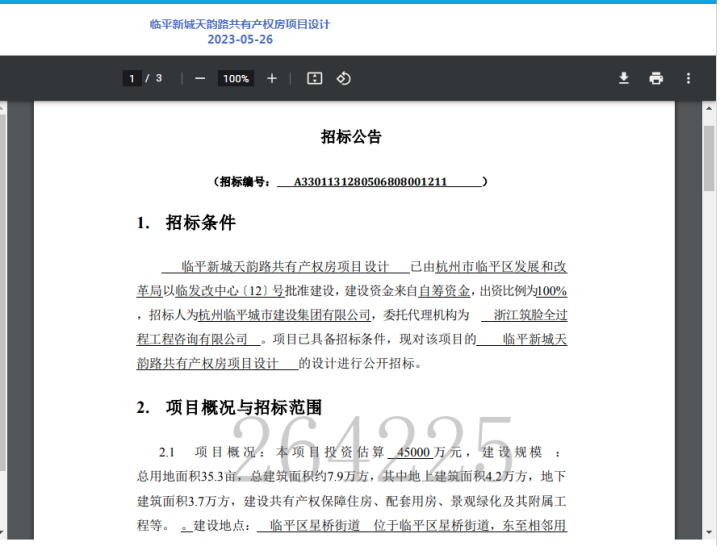Click section heading 2. 项目概况与招标范围

229,407
